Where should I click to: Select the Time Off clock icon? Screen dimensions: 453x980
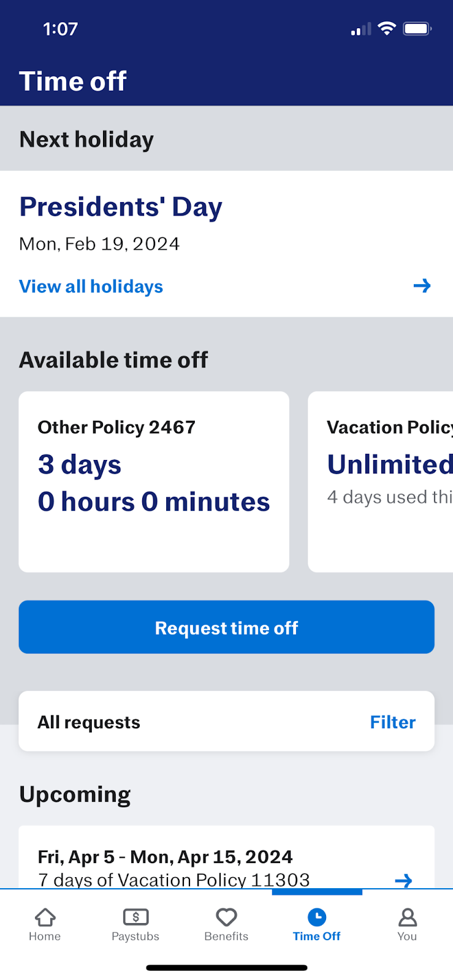pos(316,917)
